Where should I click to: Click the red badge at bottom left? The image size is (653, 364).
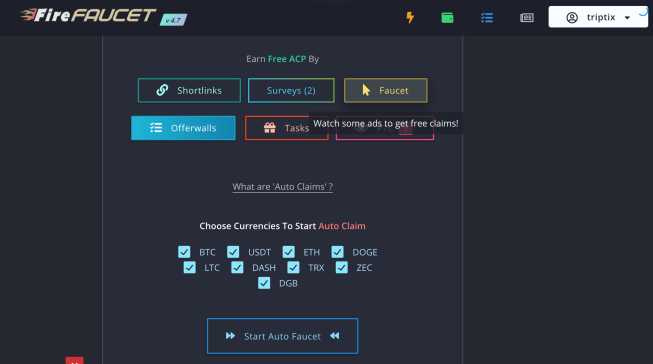click(x=75, y=360)
